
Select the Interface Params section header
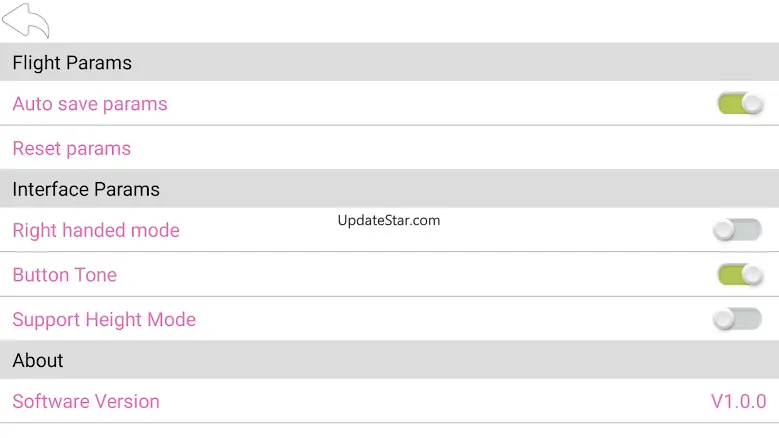(x=86, y=189)
